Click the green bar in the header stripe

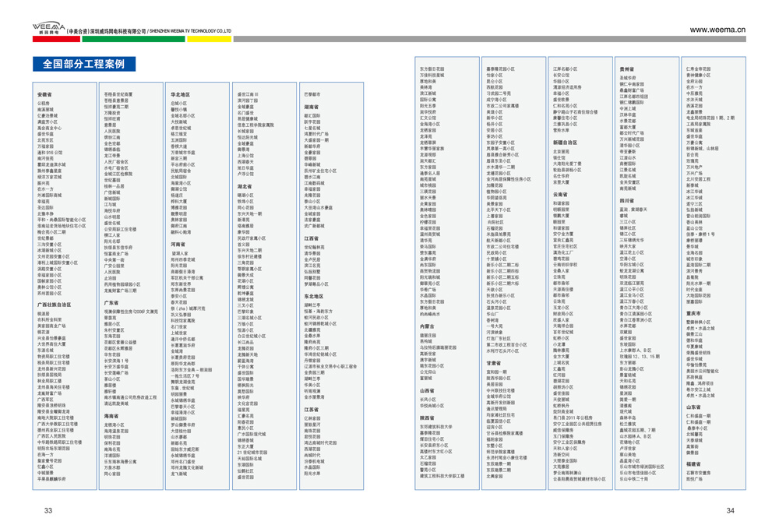[x=133, y=39]
